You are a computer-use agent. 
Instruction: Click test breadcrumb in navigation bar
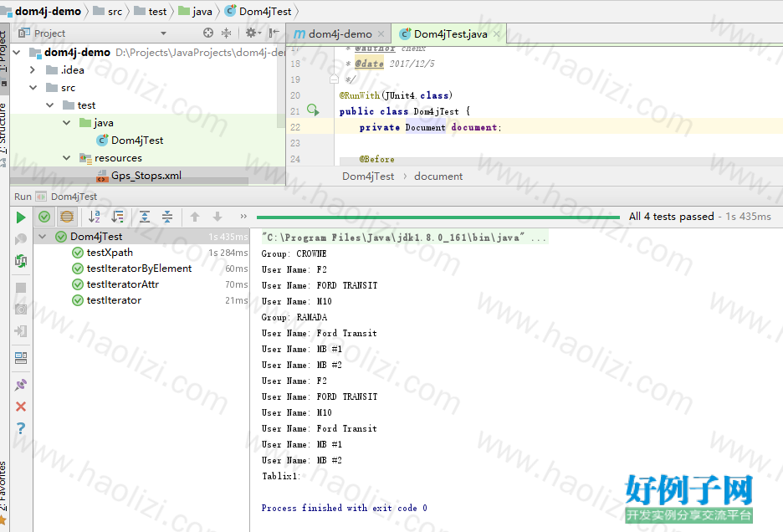tap(151, 11)
